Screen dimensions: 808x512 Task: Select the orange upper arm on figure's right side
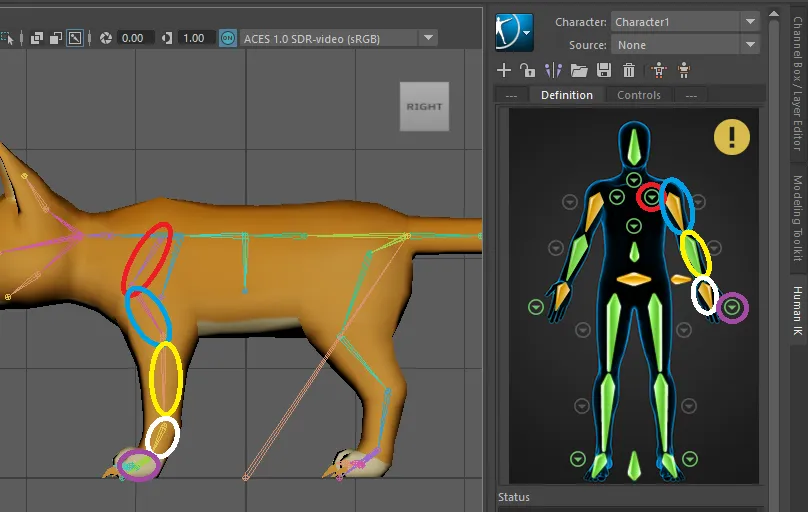[x=594, y=211]
